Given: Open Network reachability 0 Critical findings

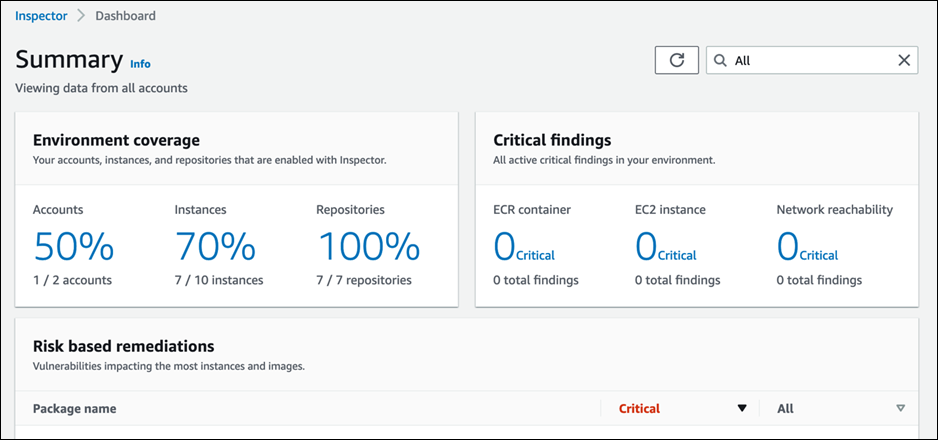Looking at the screenshot, I should [x=808, y=247].
